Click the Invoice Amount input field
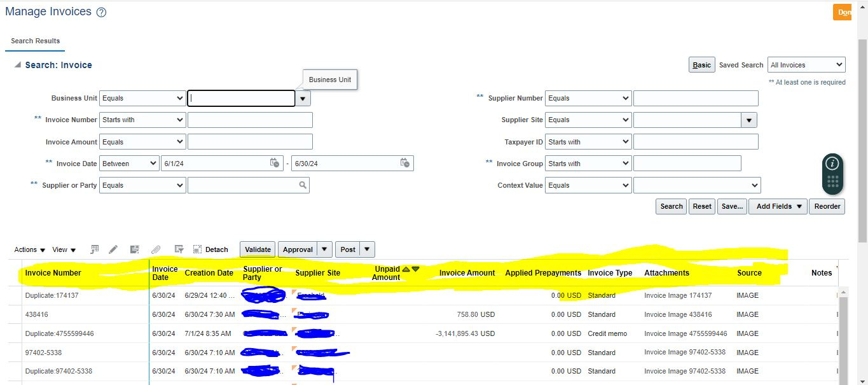Image resolution: width=868 pixels, height=385 pixels. pos(250,141)
